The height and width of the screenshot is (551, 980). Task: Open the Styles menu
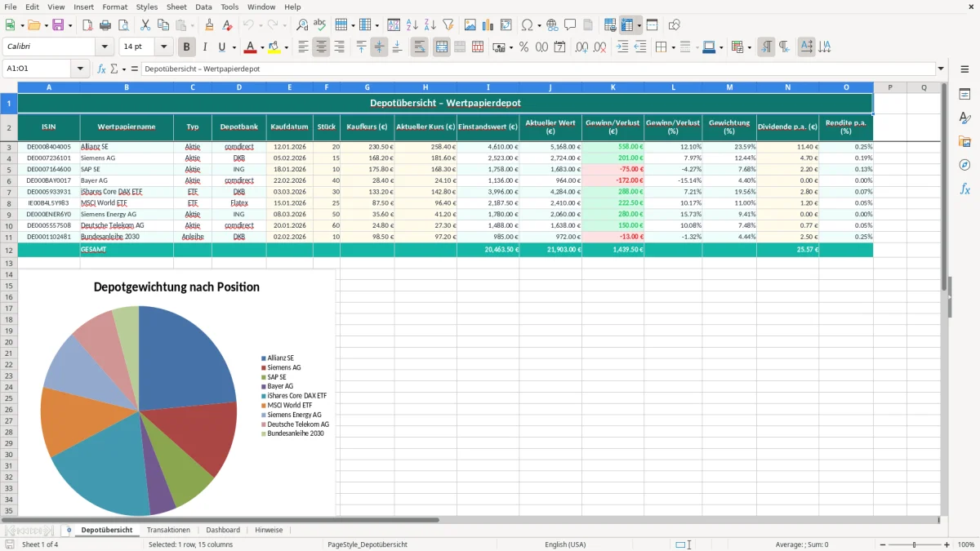point(147,7)
